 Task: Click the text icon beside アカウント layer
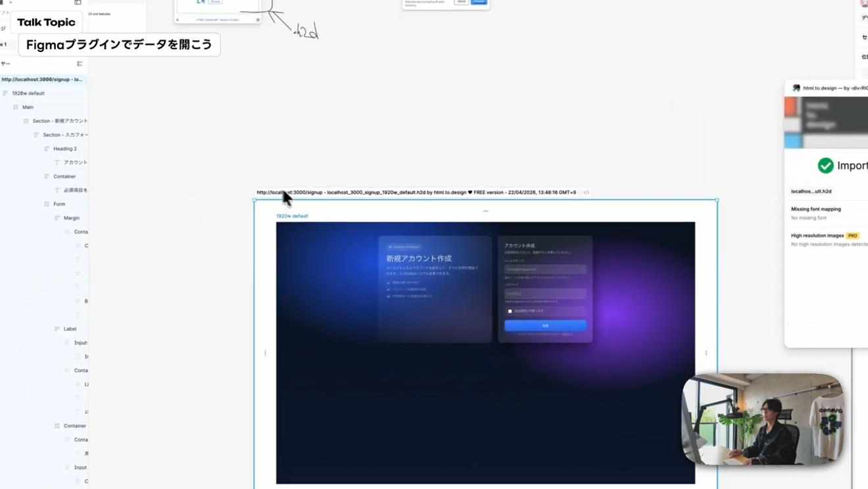click(57, 163)
